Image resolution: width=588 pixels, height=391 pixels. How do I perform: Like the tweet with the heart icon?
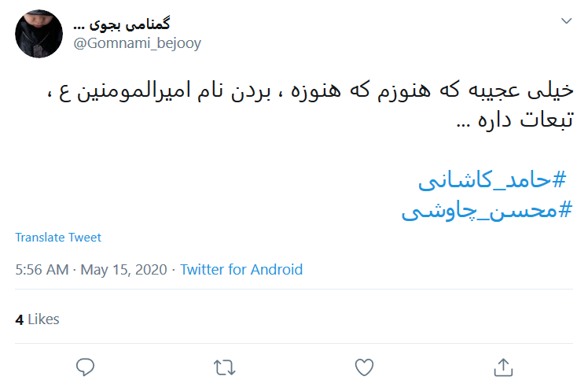[x=363, y=367]
